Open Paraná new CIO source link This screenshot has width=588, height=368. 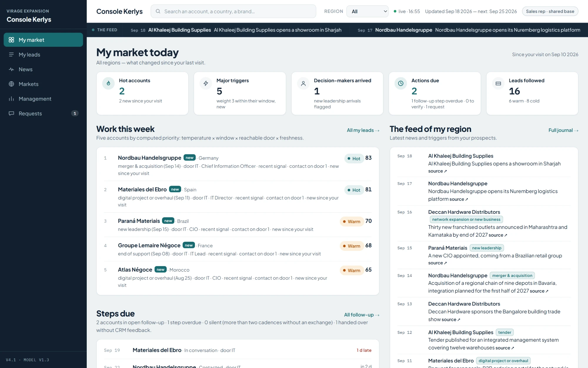pyautogui.click(x=437, y=263)
